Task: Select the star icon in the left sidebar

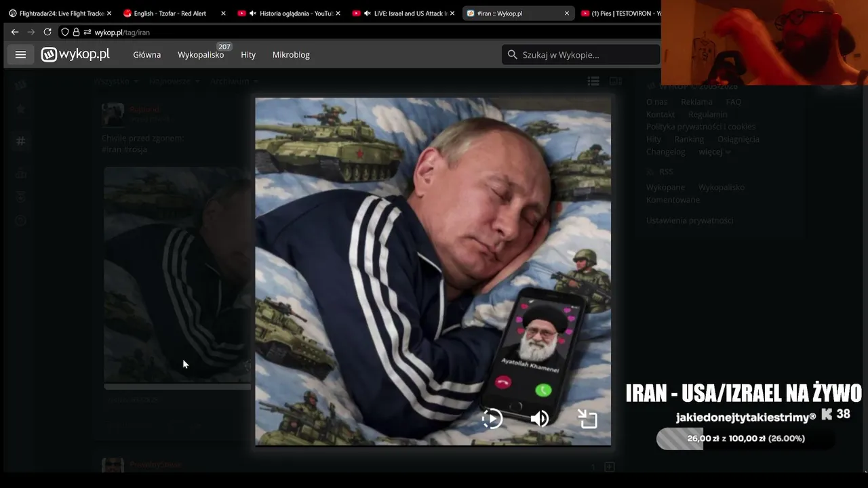Action: [x=21, y=108]
